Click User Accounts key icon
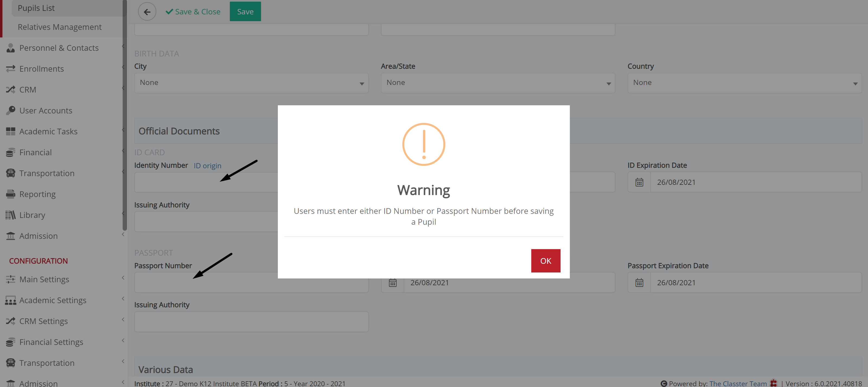 click(10, 110)
